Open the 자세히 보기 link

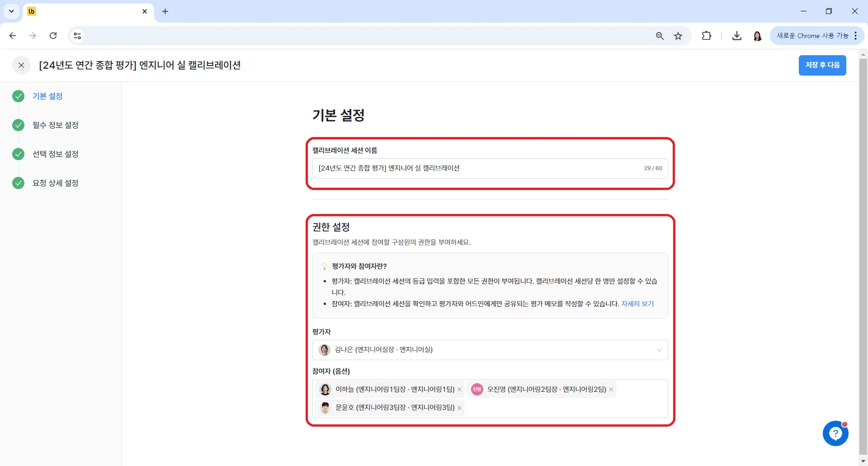coord(637,304)
